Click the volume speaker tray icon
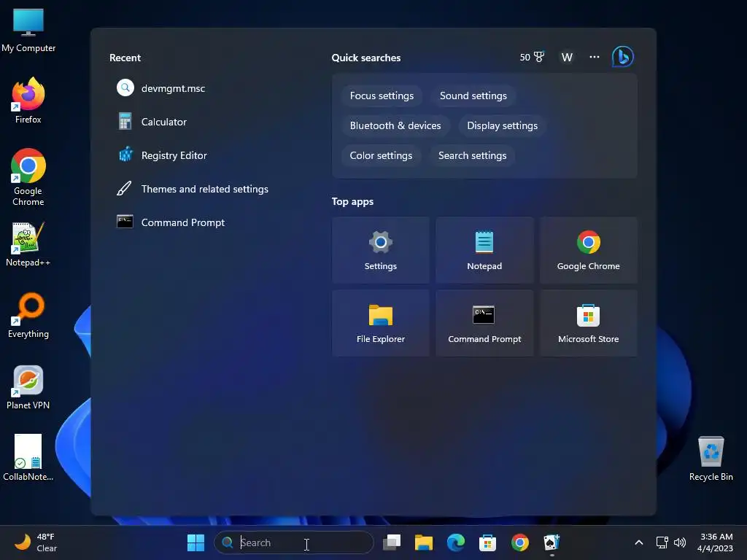 (680, 542)
